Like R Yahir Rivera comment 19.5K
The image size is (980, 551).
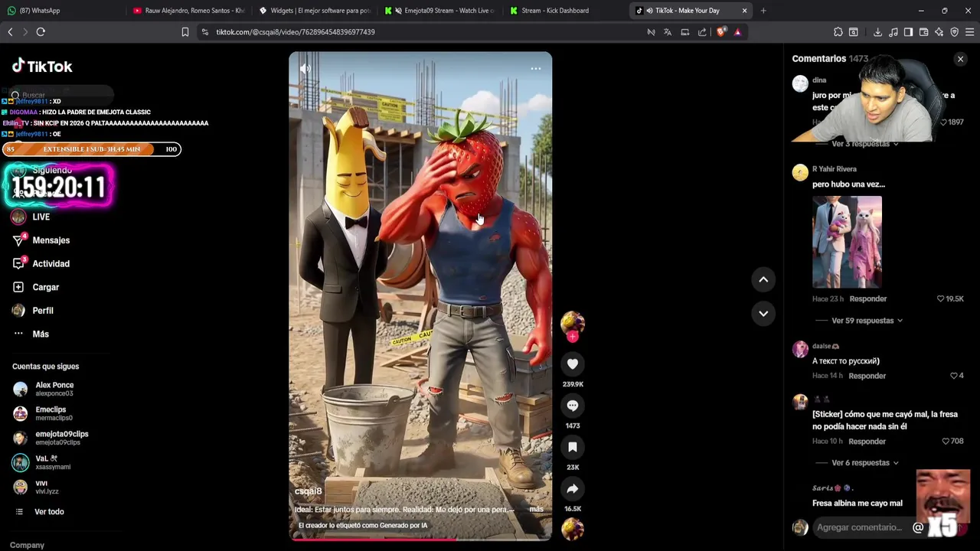(x=941, y=299)
